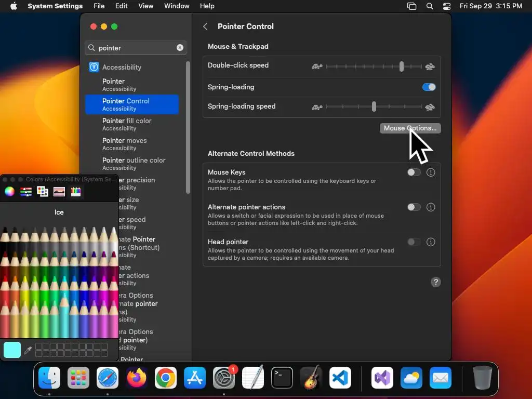Image resolution: width=532 pixels, height=399 pixels.
Task: Click the current Ice color swatch
Action: tap(12, 350)
